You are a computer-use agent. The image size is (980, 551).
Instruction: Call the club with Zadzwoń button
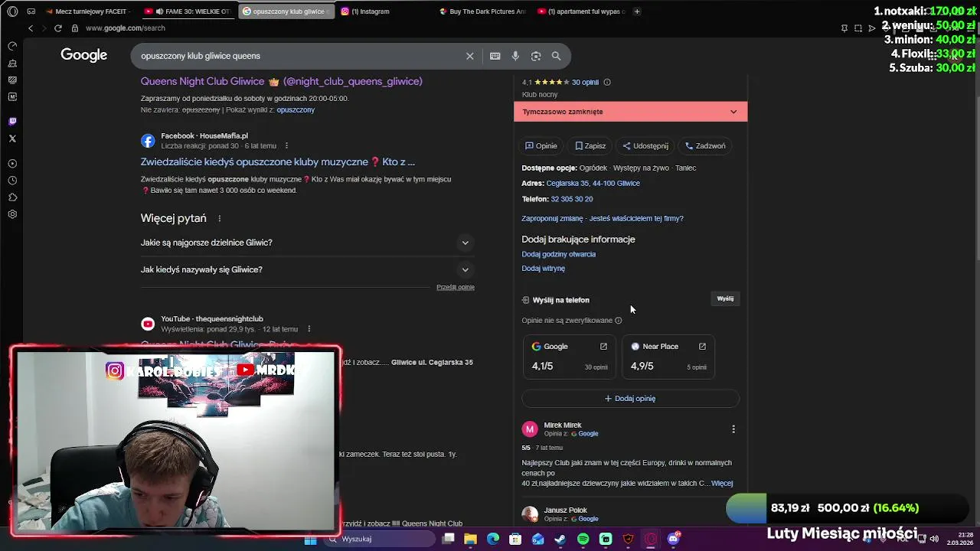pos(705,145)
